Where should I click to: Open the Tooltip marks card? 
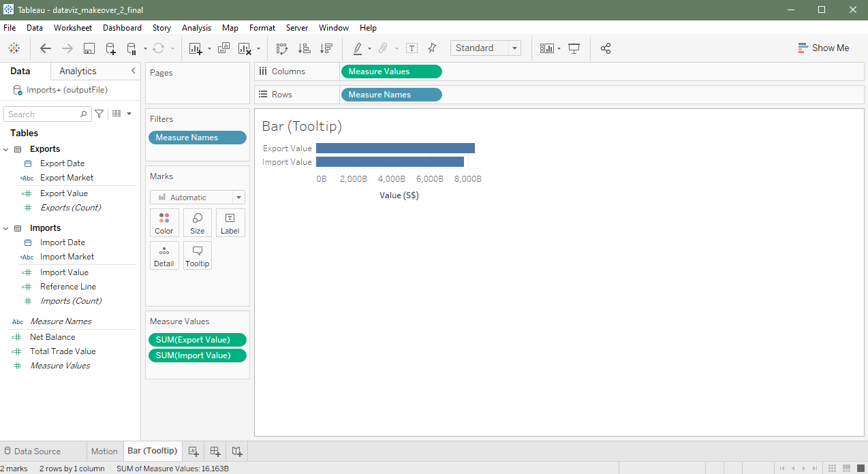point(198,255)
